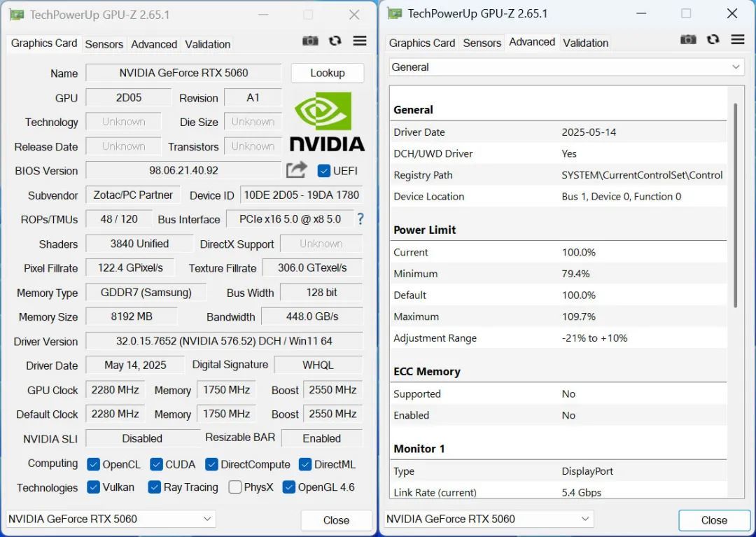Toggle the CUDA checkbox

[x=156, y=464]
